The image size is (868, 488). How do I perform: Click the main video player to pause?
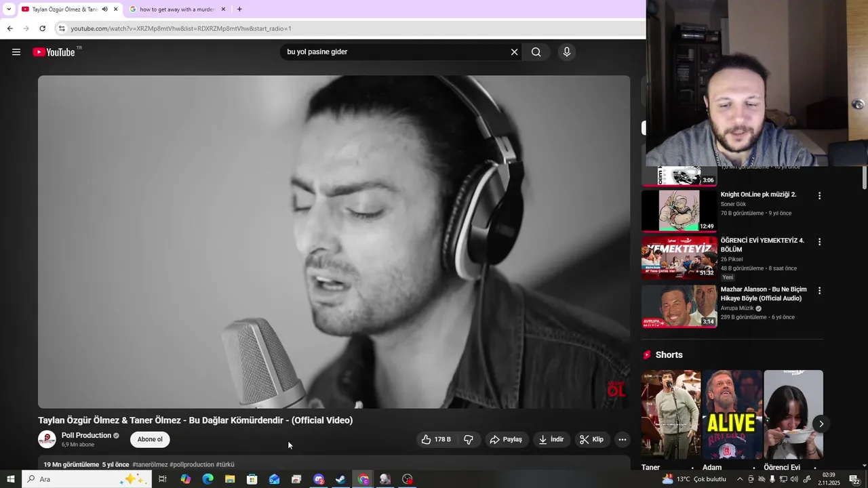[x=334, y=242]
